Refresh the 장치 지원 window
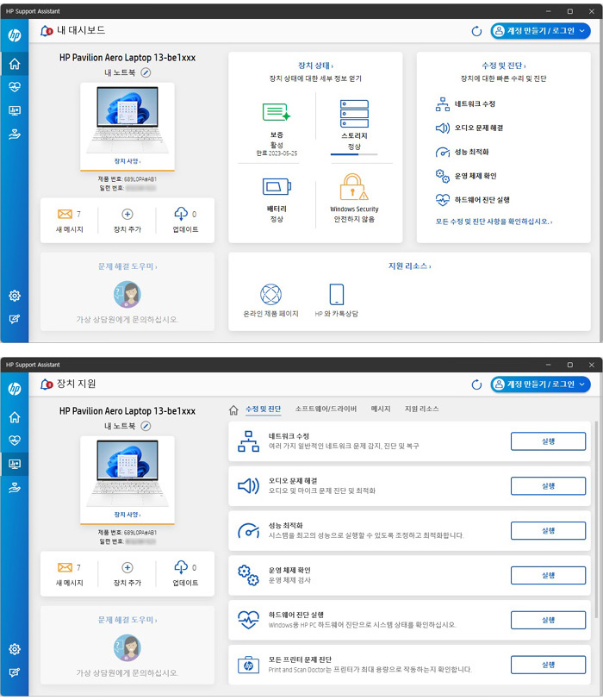 coord(476,384)
